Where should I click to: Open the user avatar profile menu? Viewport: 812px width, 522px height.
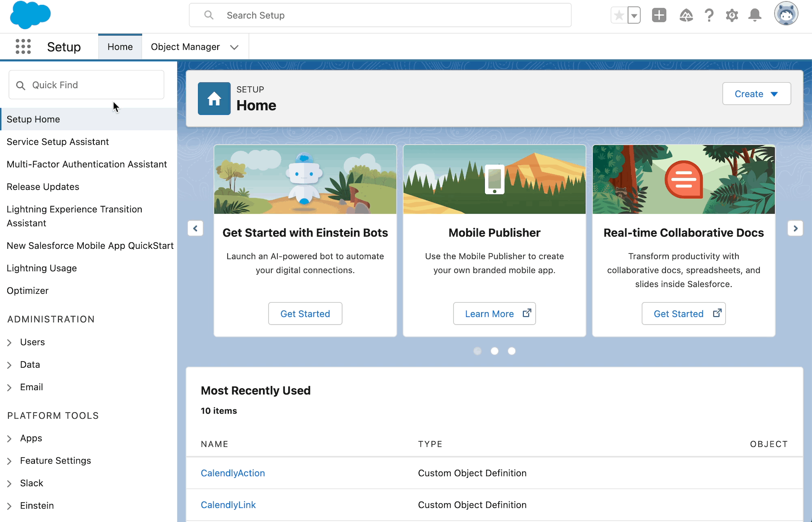point(786,14)
